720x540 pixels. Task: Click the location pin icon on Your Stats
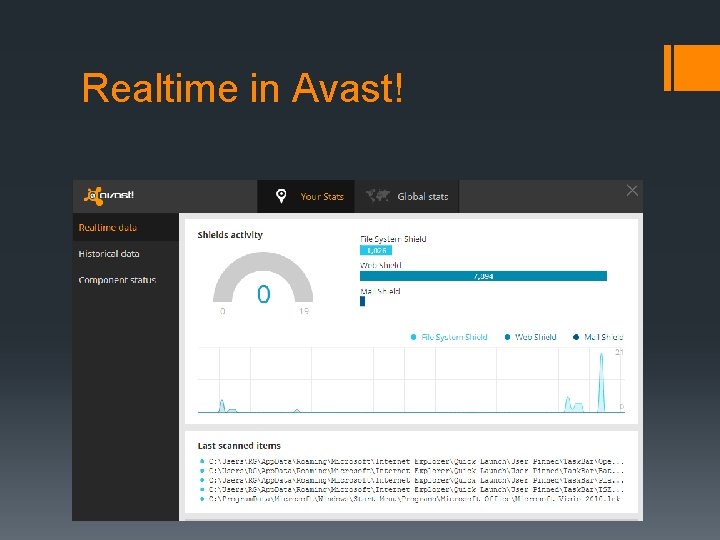coord(281,196)
